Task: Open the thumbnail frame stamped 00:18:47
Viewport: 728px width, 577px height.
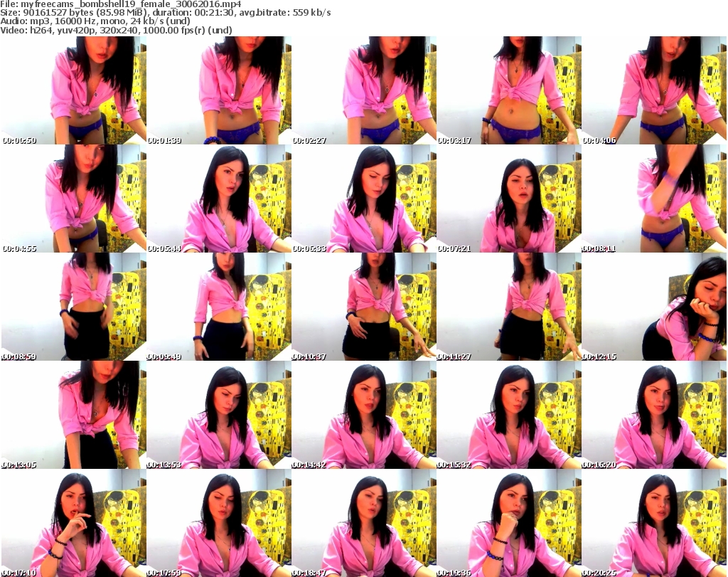Action: tap(364, 523)
